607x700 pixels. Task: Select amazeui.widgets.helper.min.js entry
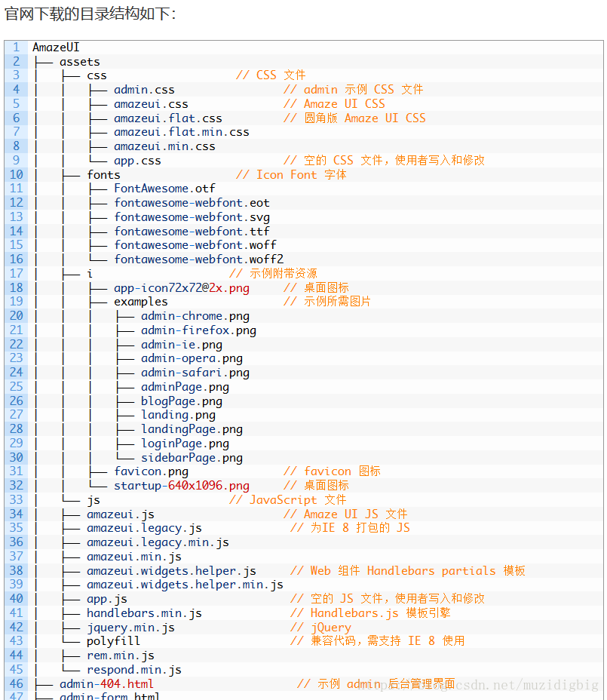pyautogui.click(x=185, y=585)
